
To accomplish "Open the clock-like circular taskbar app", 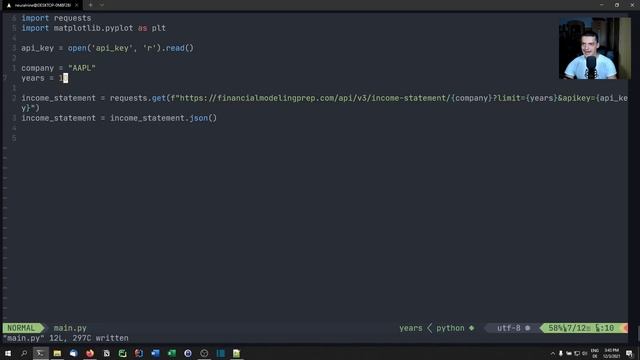I will [x=204, y=353].
